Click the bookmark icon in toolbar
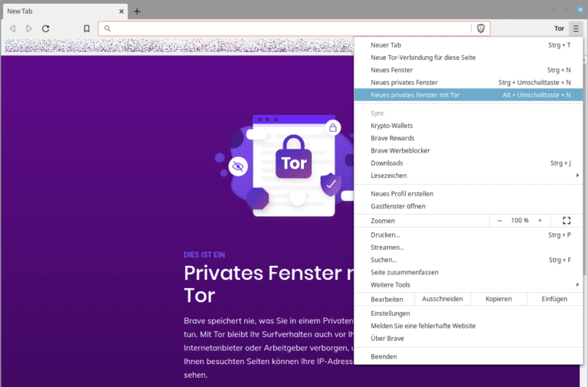 [87, 28]
